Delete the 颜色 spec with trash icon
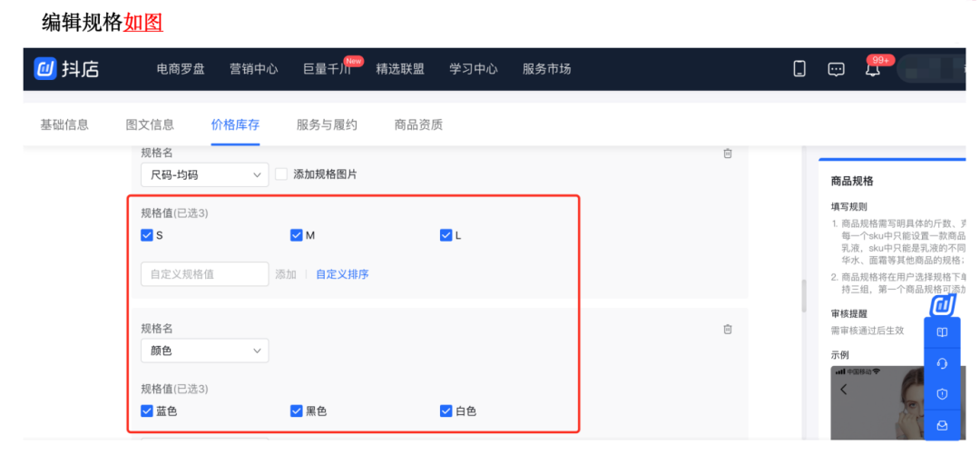 tap(728, 329)
